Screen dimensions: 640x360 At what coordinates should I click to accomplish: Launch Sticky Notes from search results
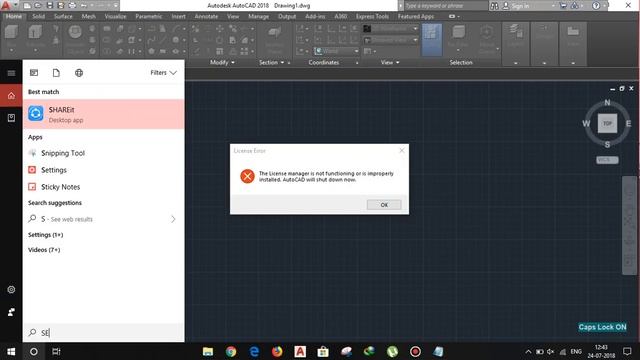60,187
